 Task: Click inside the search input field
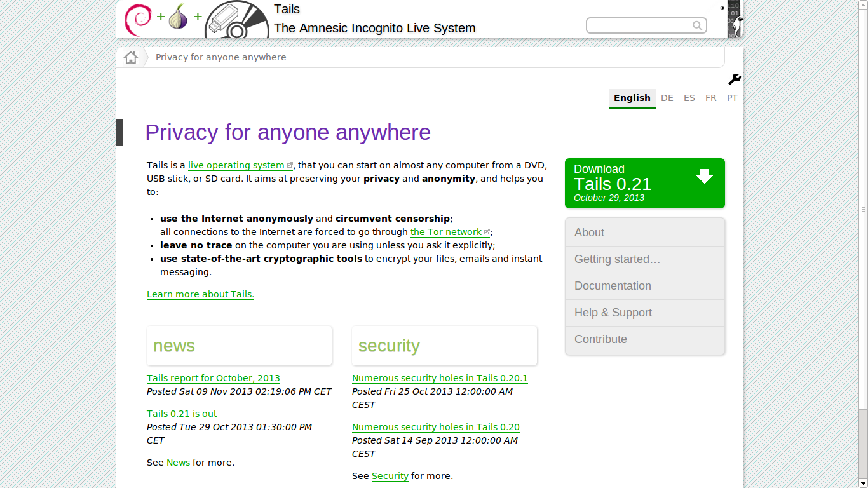point(639,25)
